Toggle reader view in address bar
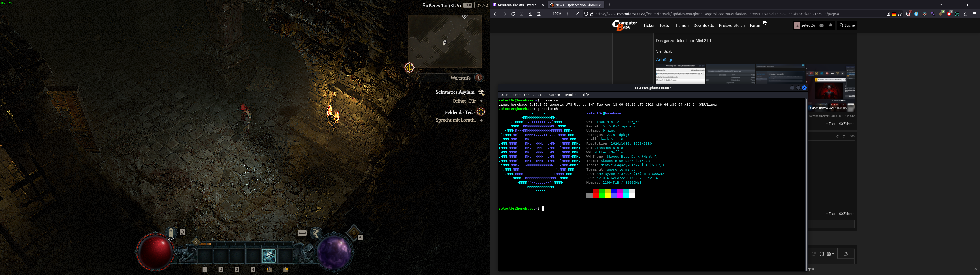The image size is (980, 275). (888, 14)
